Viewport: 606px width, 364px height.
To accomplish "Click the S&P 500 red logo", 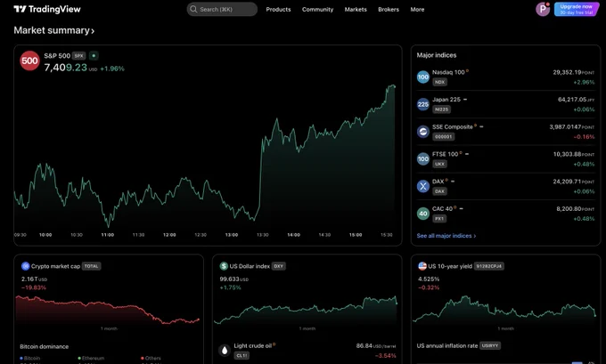I will [x=29, y=61].
